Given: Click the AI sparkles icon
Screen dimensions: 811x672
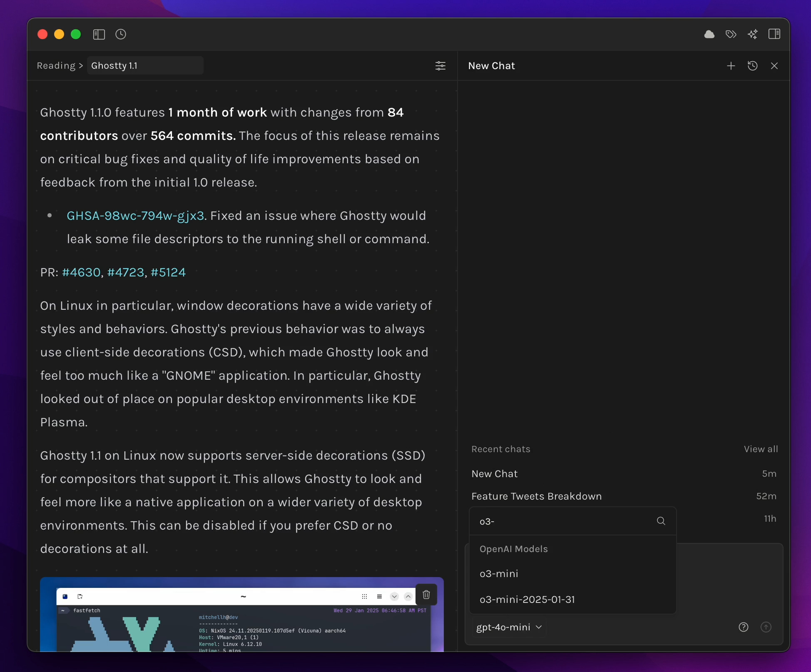Looking at the screenshot, I should [753, 34].
